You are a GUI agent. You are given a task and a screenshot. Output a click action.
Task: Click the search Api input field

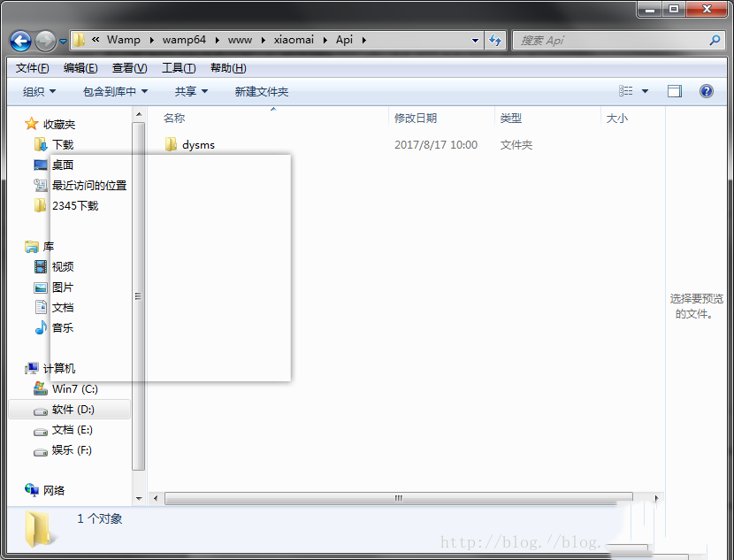610,40
